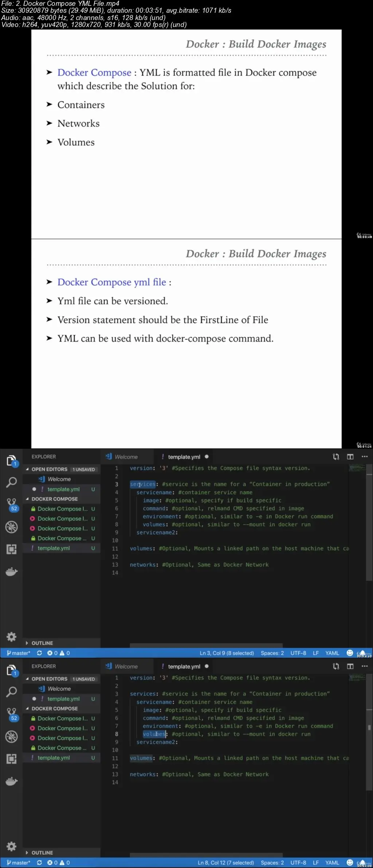Screen dimensions: 373x868
Task: Click feedback smiley in upper frame status bar
Action: pos(350,653)
